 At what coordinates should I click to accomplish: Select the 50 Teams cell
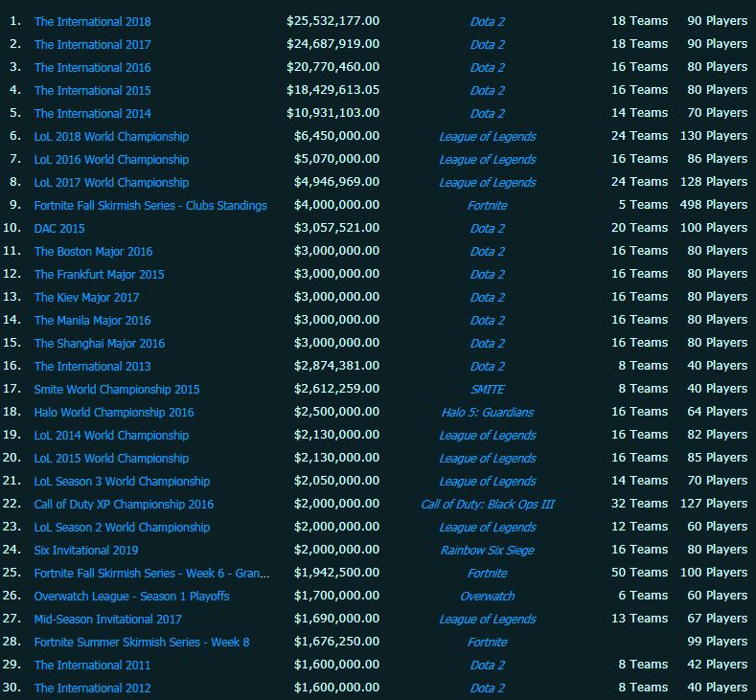click(639, 573)
